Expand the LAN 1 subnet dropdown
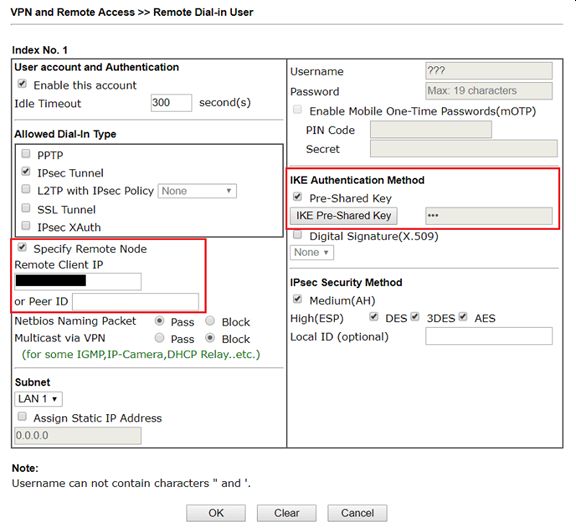Viewport: 576px width, 528px height. point(38,399)
